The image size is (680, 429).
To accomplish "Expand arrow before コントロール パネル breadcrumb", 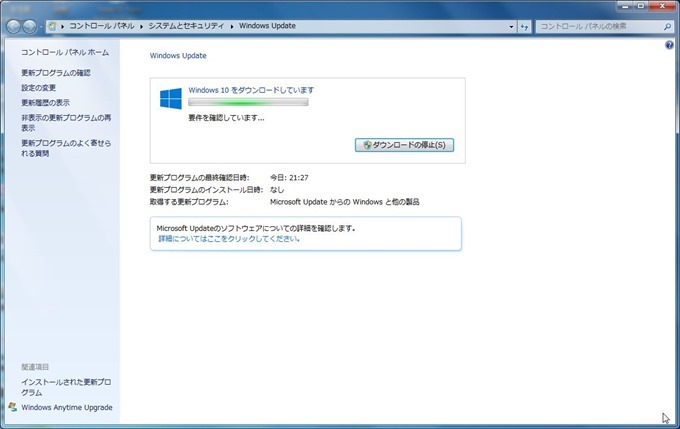I will pyautogui.click(x=62, y=26).
